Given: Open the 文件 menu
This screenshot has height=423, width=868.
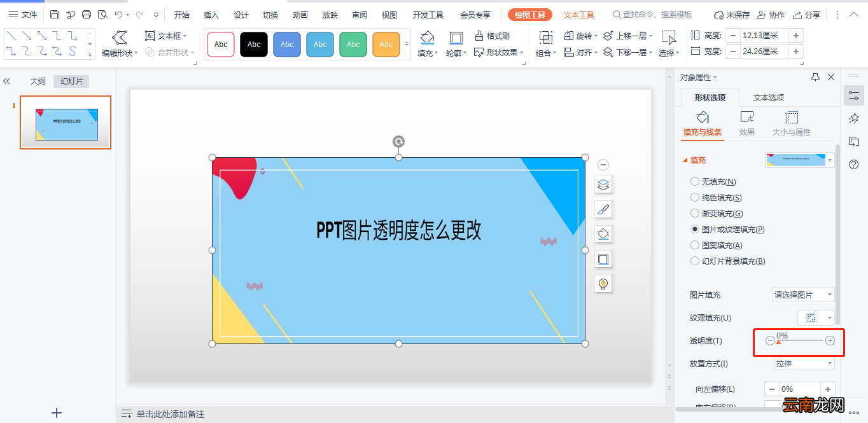Looking at the screenshot, I should tap(24, 14).
